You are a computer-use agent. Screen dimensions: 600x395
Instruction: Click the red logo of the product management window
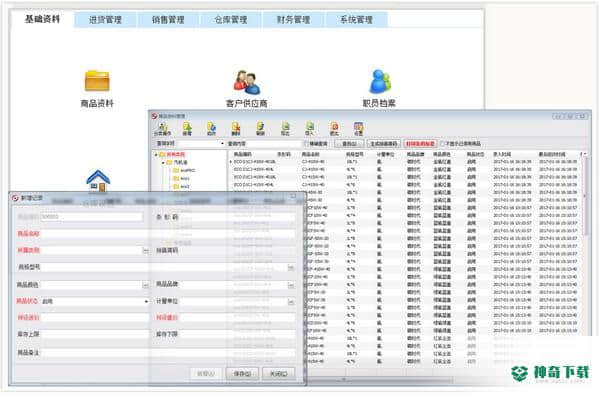[x=154, y=116]
